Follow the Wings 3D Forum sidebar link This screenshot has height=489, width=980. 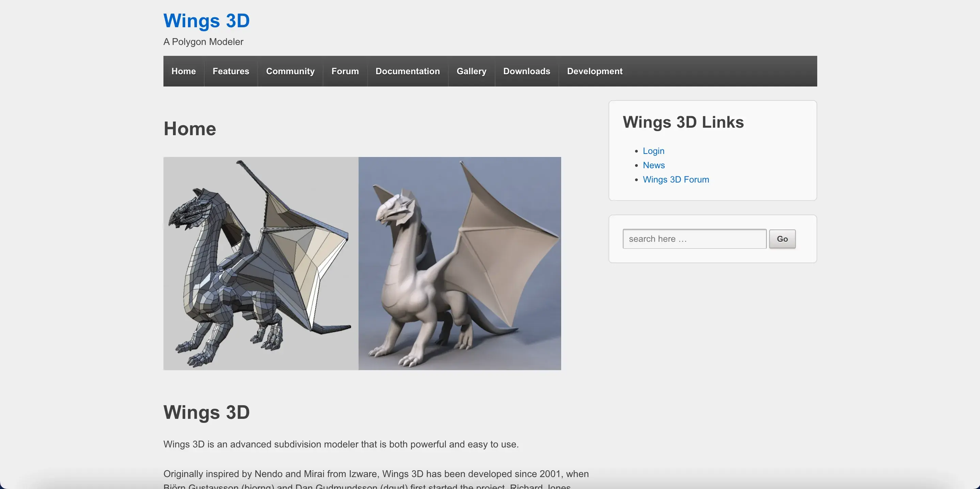(x=676, y=179)
